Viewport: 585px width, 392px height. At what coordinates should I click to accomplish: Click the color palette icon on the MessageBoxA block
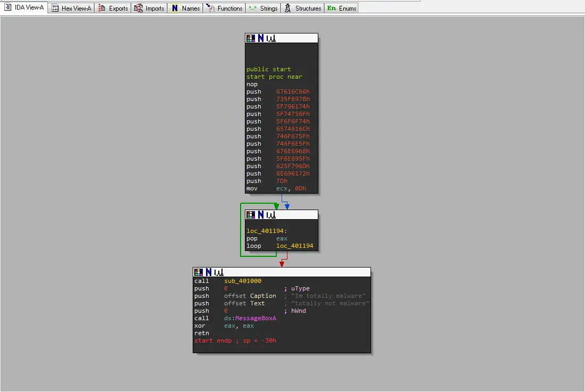(x=199, y=272)
